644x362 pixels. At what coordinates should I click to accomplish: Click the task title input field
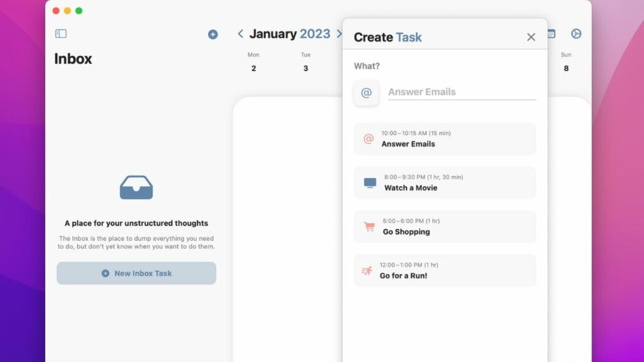pos(462,92)
